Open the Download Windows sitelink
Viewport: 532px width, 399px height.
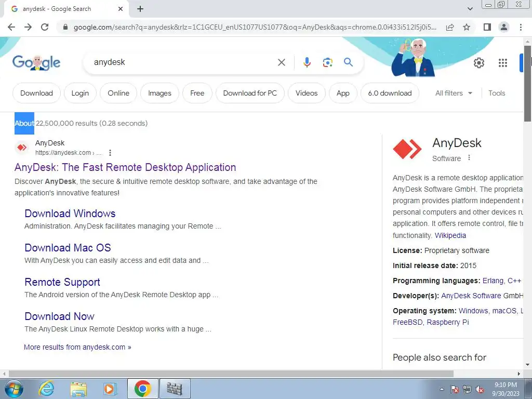(70, 214)
